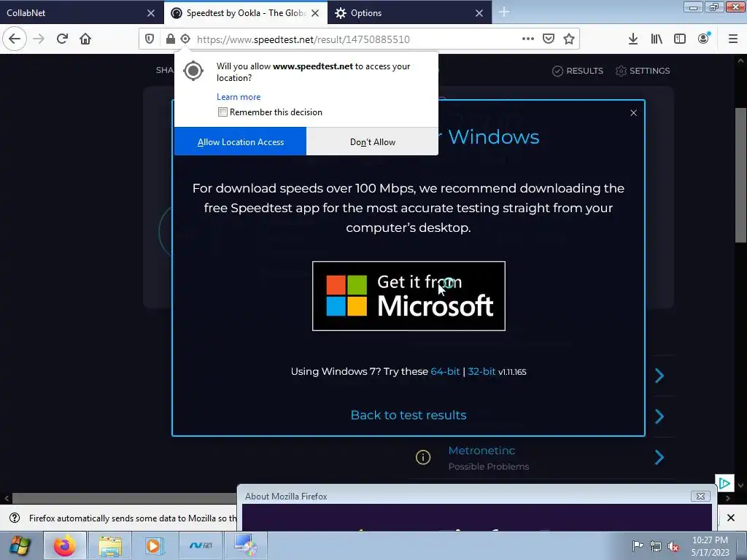Viewport: 747px width, 560px height.
Task: Close the Speedtest for Windows dialog
Action: tap(634, 113)
